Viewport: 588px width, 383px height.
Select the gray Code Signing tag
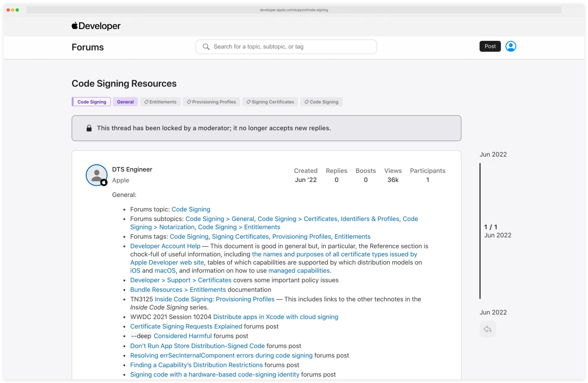tap(321, 102)
